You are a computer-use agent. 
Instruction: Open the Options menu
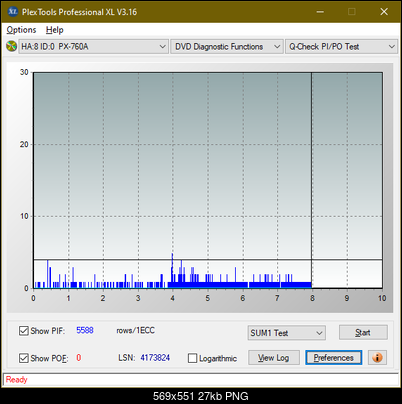(21, 30)
